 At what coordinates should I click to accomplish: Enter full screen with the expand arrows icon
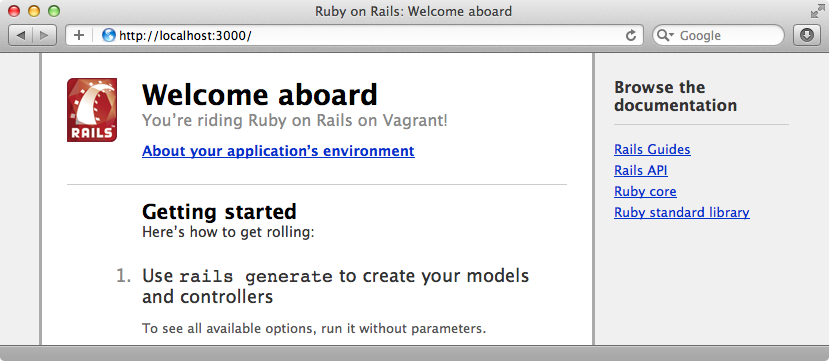coord(817,11)
